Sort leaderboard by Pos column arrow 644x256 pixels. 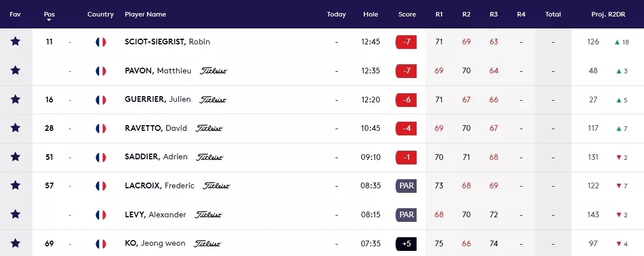click(49, 20)
